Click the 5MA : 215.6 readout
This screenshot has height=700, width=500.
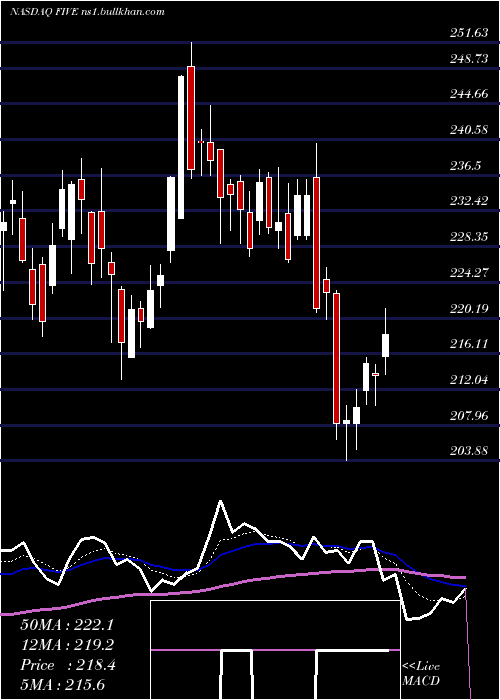click(62, 684)
